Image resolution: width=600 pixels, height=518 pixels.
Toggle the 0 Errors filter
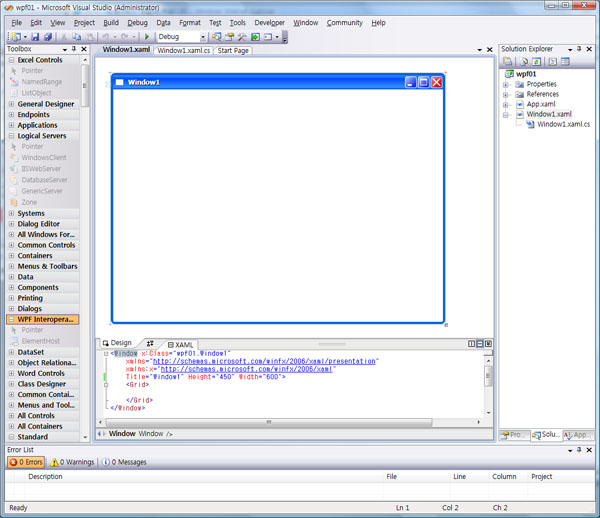pos(26,462)
